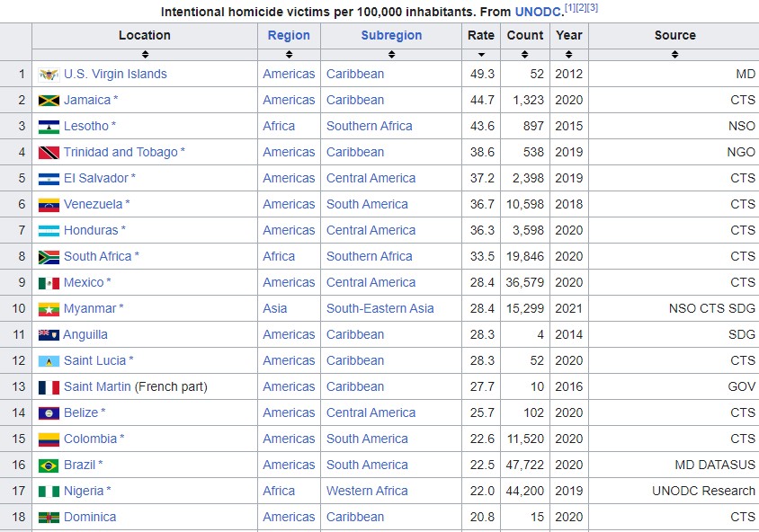Image resolution: width=759 pixels, height=532 pixels.
Task: Open Caribbean link in Anguilla row
Action: tap(355, 335)
